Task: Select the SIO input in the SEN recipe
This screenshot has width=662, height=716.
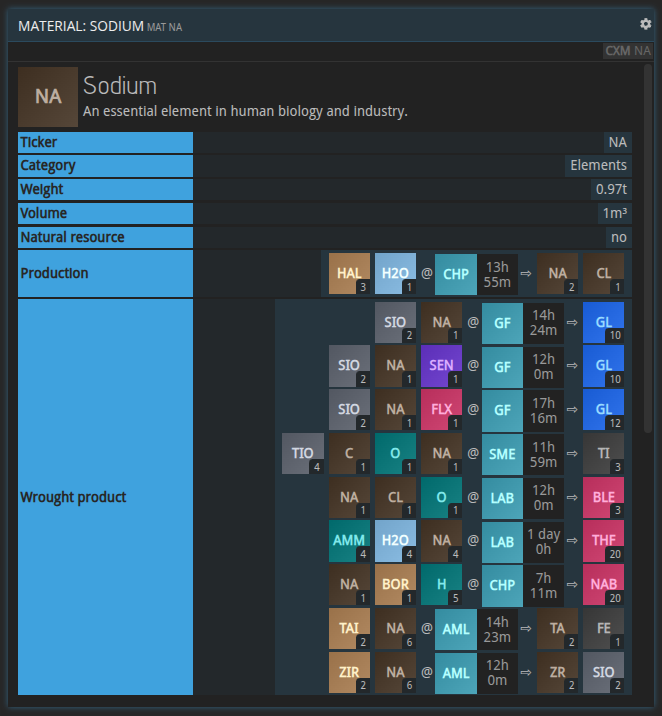Action: tap(349, 366)
